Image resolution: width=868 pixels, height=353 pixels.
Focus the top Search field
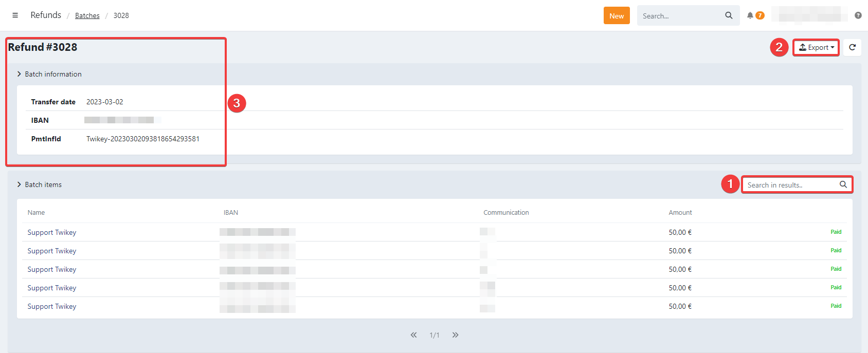(x=680, y=16)
